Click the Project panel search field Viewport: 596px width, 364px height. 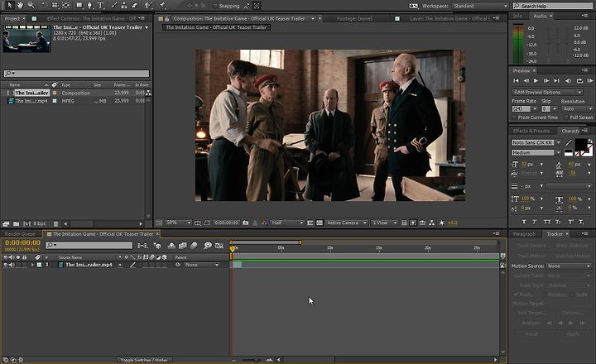[x=76, y=74]
